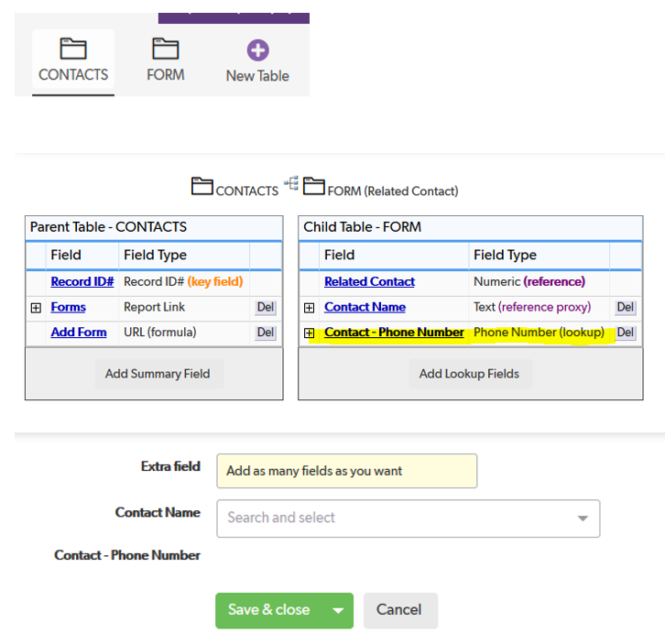
Task: Click the FORM folder icon in relationship header
Action: coord(313,187)
